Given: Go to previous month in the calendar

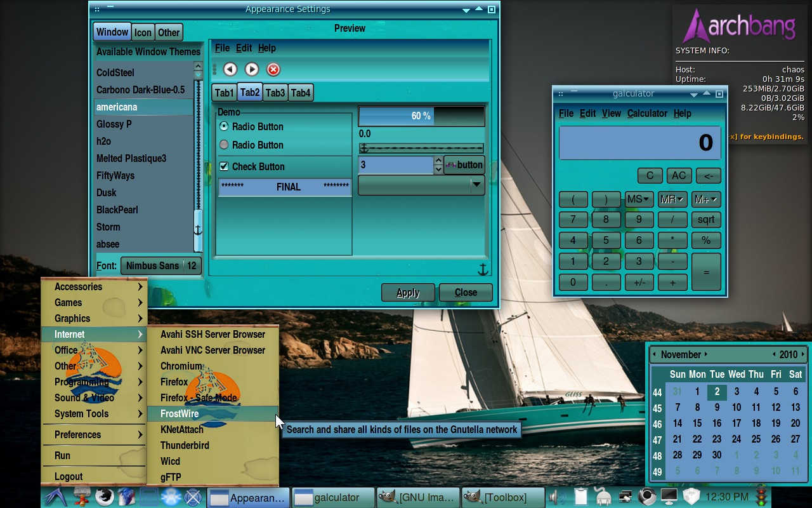Looking at the screenshot, I should [654, 354].
